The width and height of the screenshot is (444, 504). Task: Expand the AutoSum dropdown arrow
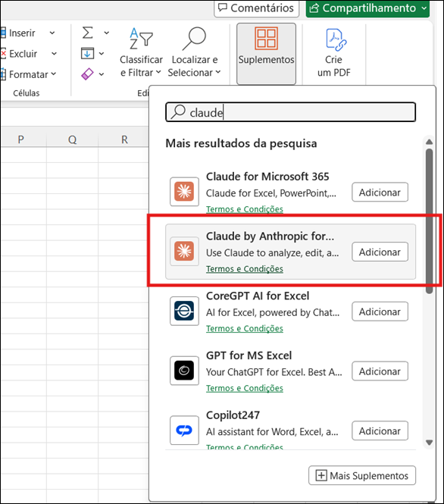[x=106, y=33]
